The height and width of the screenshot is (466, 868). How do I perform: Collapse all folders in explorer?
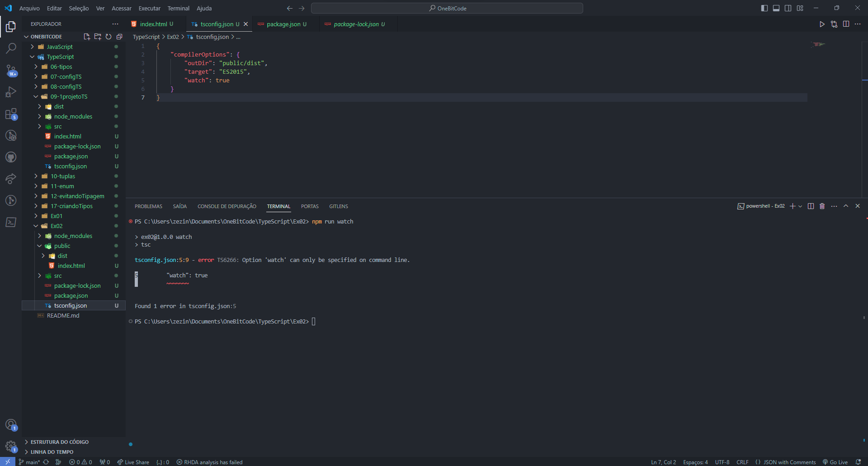[119, 37]
